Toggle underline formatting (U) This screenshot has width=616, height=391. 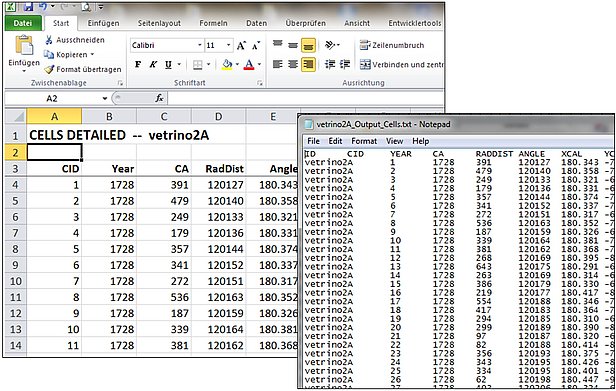coord(168,64)
